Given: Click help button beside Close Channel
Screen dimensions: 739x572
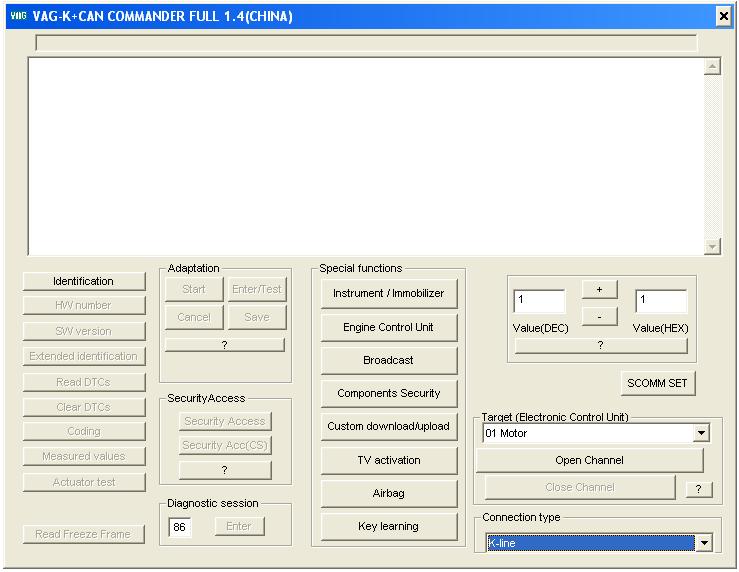Looking at the screenshot, I should click(x=699, y=489).
